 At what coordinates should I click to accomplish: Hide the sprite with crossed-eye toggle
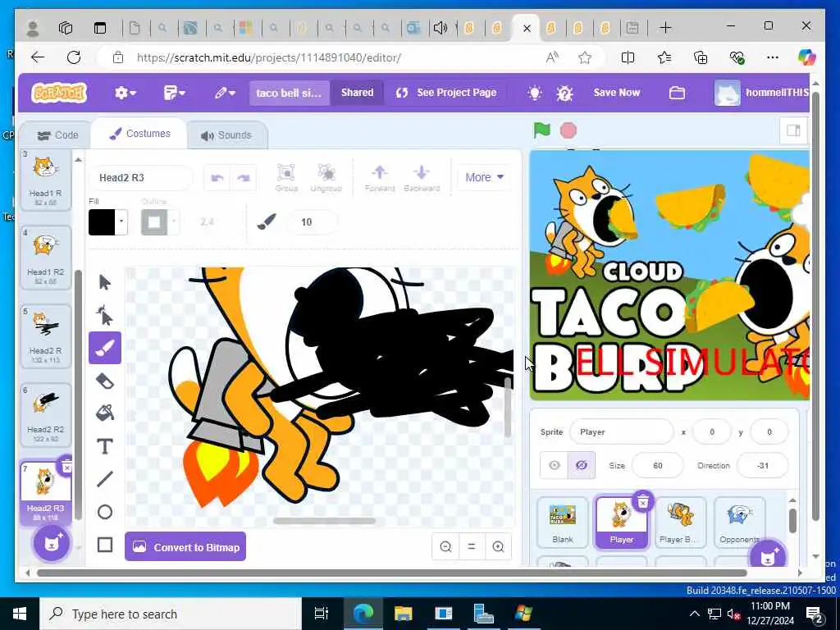[x=582, y=466]
